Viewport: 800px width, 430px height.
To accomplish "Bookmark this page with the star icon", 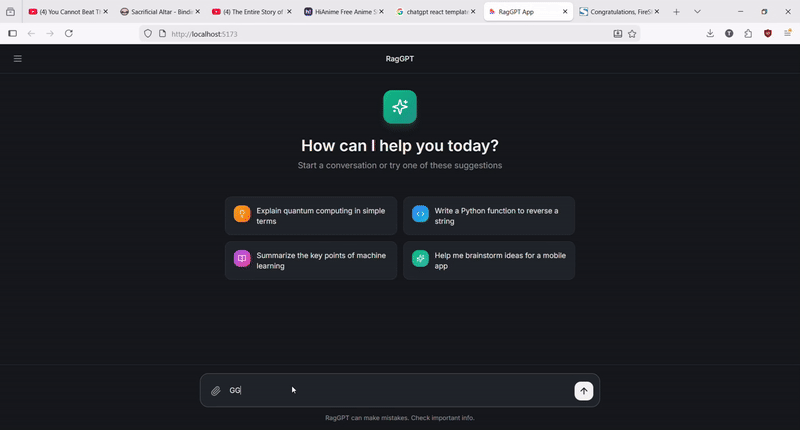I will (x=632, y=34).
